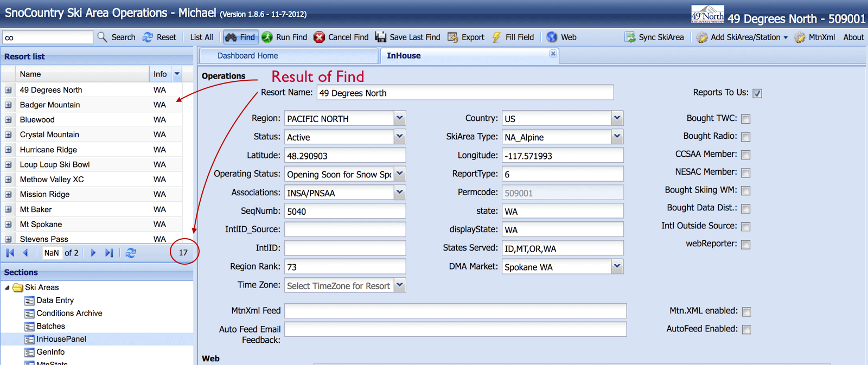868x365 pixels.
Task: Open the Region dropdown
Action: [400, 118]
